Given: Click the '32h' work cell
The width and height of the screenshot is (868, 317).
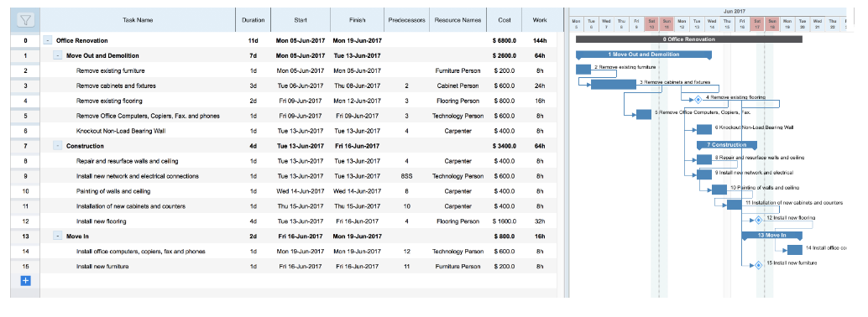Looking at the screenshot, I should coord(540,221).
